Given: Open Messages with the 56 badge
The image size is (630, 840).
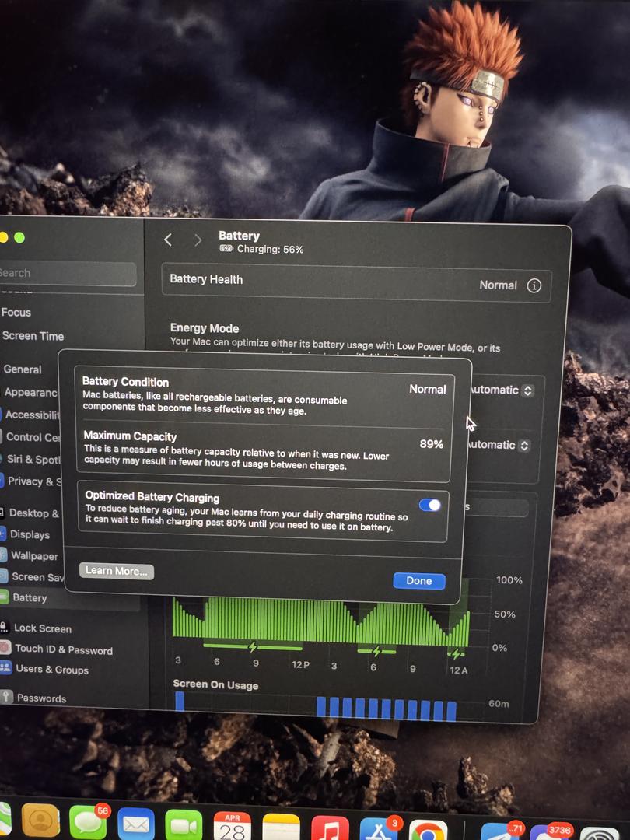Looking at the screenshot, I should point(88,822).
